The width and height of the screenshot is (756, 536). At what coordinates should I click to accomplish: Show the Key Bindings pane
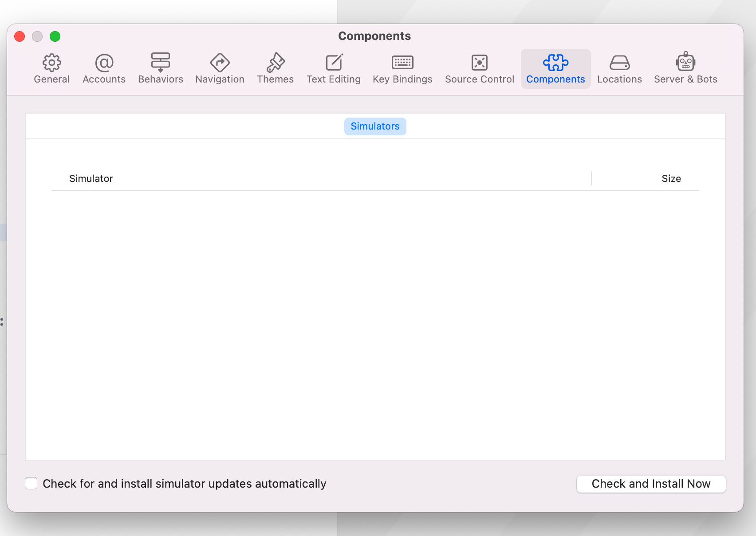pos(402,69)
